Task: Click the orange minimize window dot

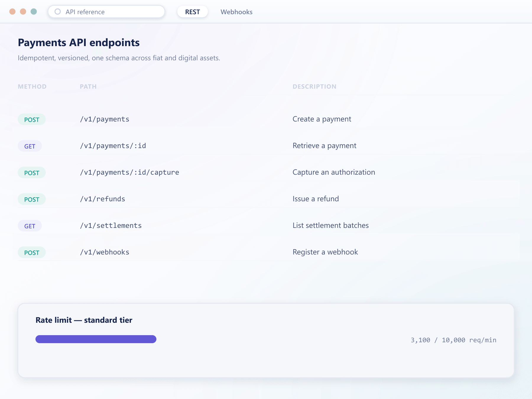Action: 23,12
